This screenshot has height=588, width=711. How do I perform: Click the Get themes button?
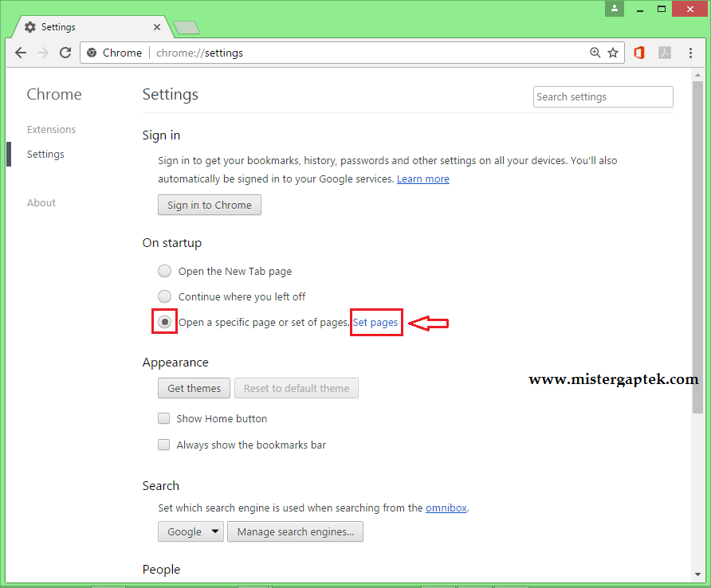[194, 388]
